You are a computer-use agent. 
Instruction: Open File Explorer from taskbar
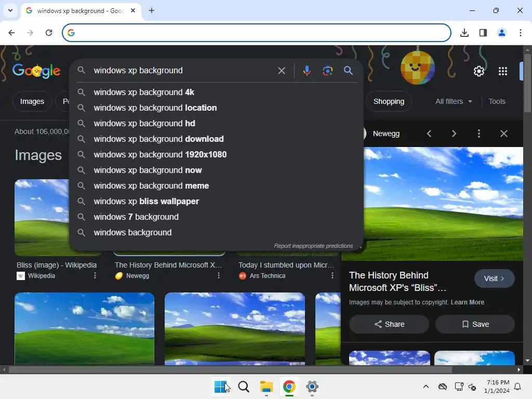(267, 387)
